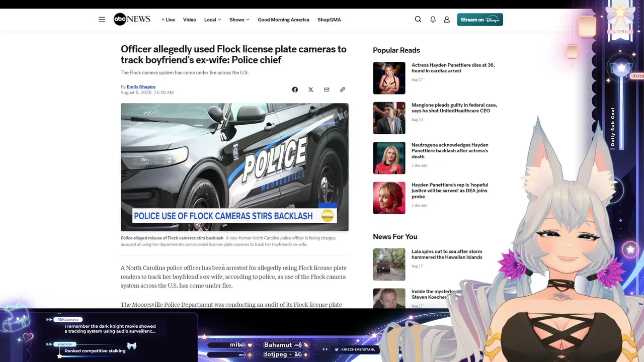Click the Mangione courtroom thumbnail
The image size is (644, 362).
tap(389, 118)
